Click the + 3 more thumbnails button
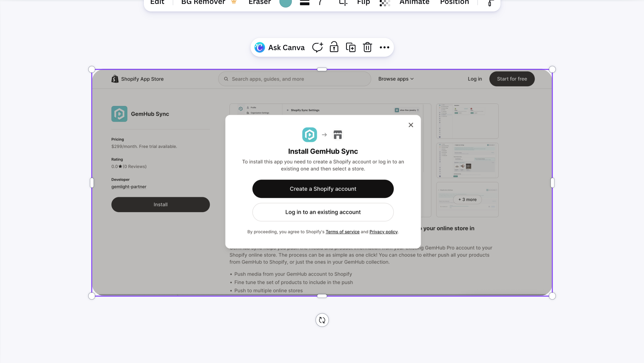644x363 pixels. 467,200
